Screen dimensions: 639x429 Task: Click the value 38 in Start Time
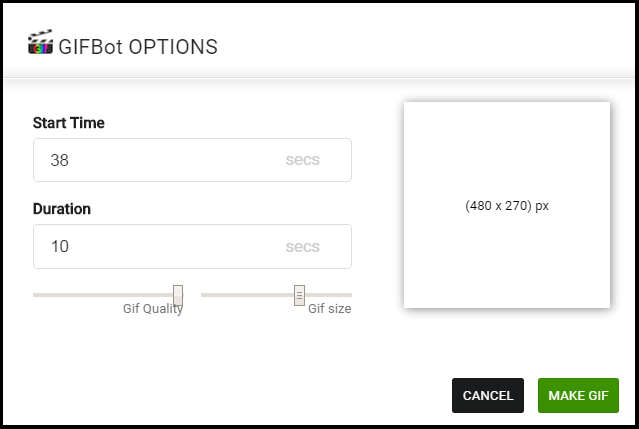coord(59,160)
